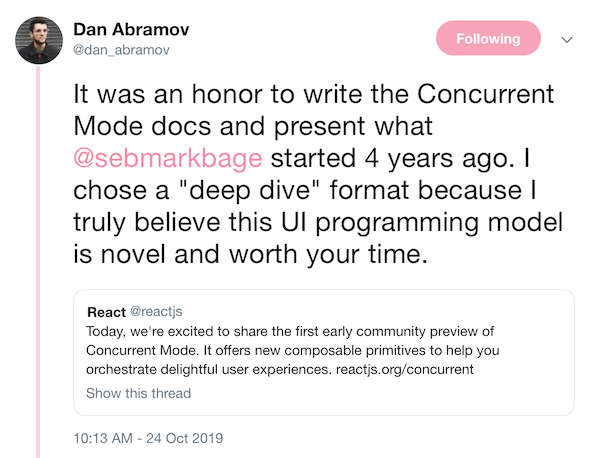Image resolution: width=603 pixels, height=458 pixels.
Task: Open Dan Abramov's profile avatar
Action: pos(39,40)
